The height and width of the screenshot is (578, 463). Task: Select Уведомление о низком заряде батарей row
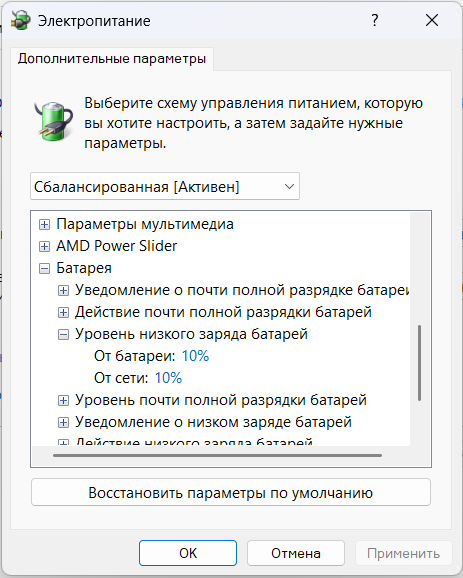213,422
